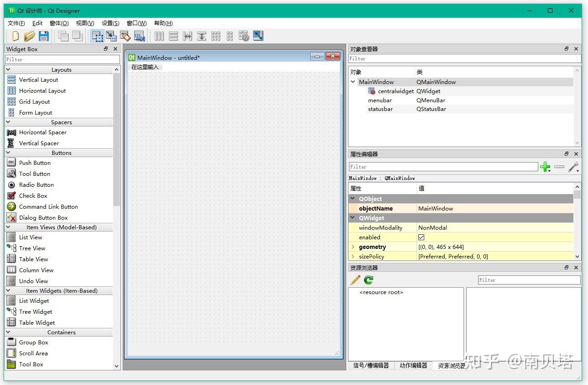Click the Save form toolbar icon
The height and width of the screenshot is (385, 588).
(x=43, y=36)
